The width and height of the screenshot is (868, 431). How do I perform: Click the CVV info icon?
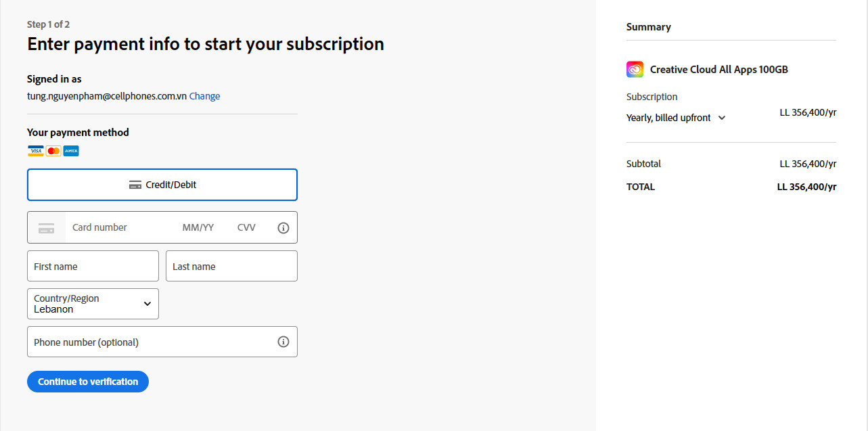283,228
